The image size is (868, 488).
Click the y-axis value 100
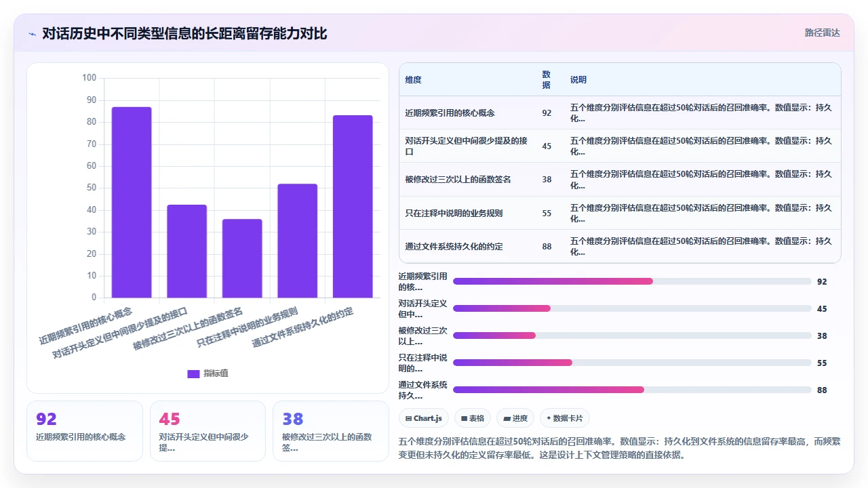click(x=89, y=78)
